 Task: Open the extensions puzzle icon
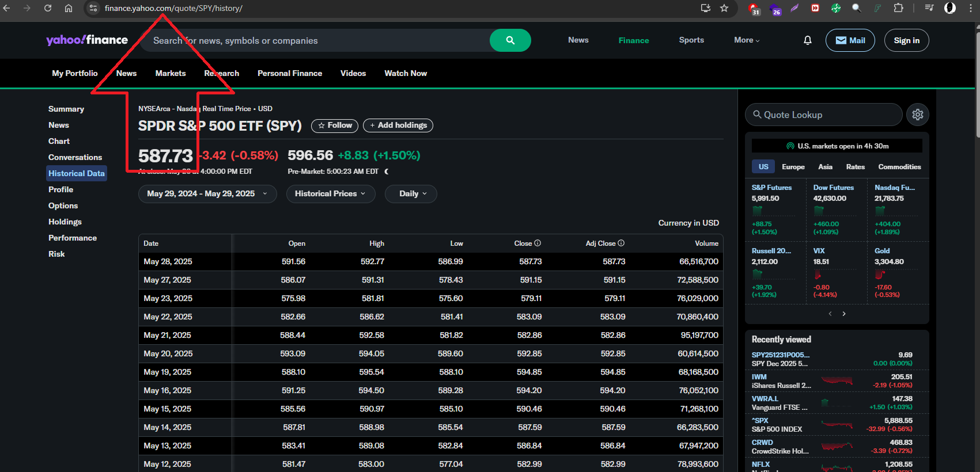[x=898, y=8]
